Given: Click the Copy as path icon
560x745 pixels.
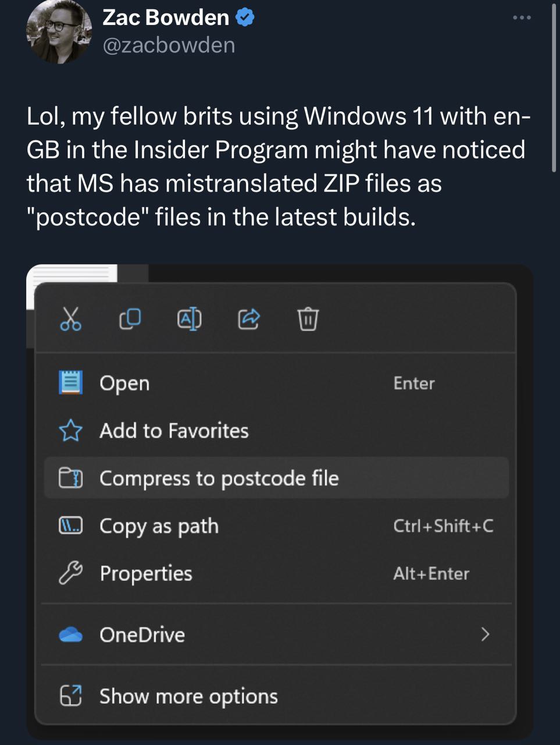Looking at the screenshot, I should point(71,526).
